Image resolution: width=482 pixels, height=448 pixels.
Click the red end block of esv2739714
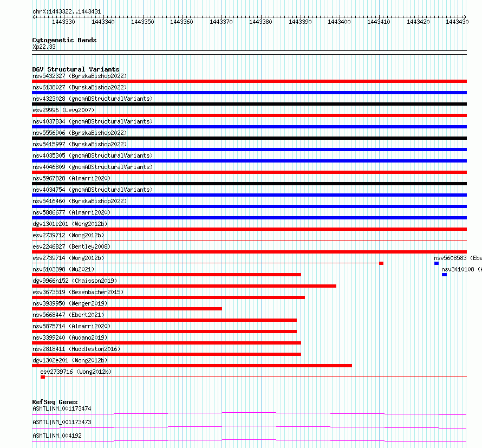(381, 263)
